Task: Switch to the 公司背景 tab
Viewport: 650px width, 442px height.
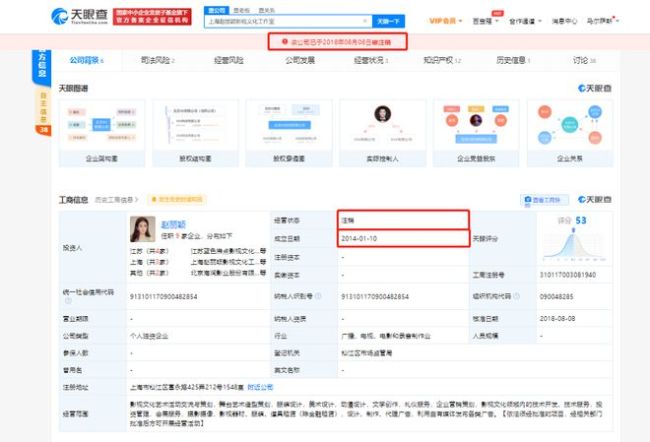Action: 87,61
